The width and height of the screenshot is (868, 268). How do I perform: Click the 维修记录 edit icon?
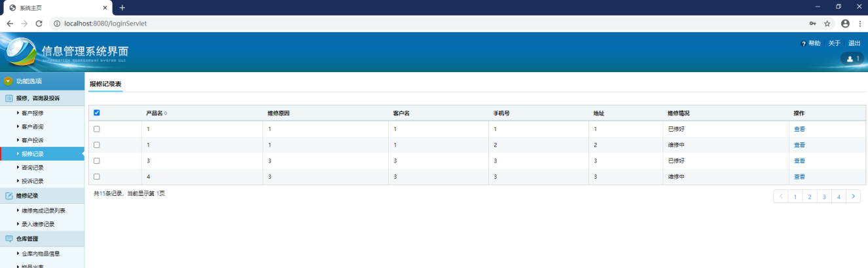point(9,195)
